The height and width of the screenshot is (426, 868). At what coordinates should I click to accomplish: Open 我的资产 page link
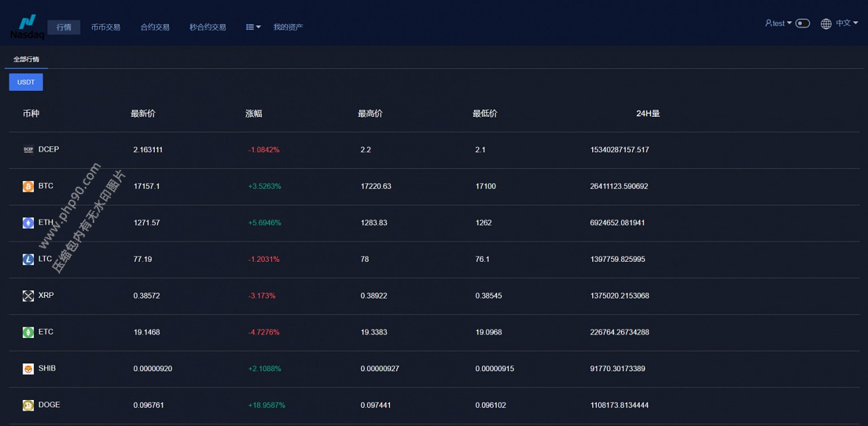[x=288, y=27]
